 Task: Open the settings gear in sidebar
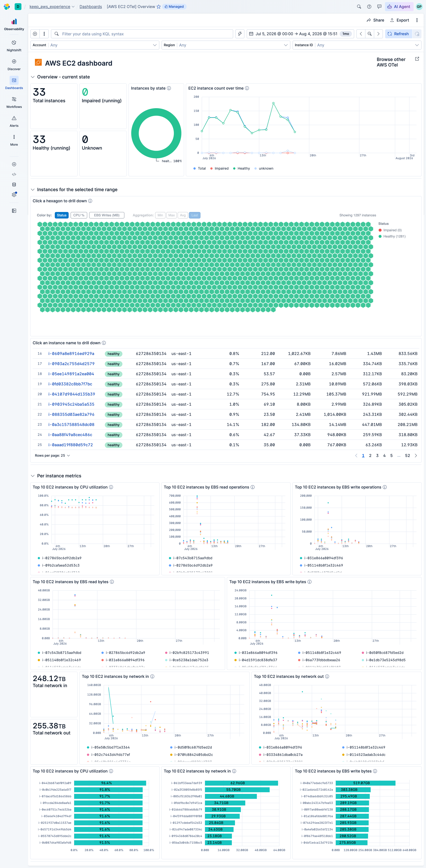point(14,195)
